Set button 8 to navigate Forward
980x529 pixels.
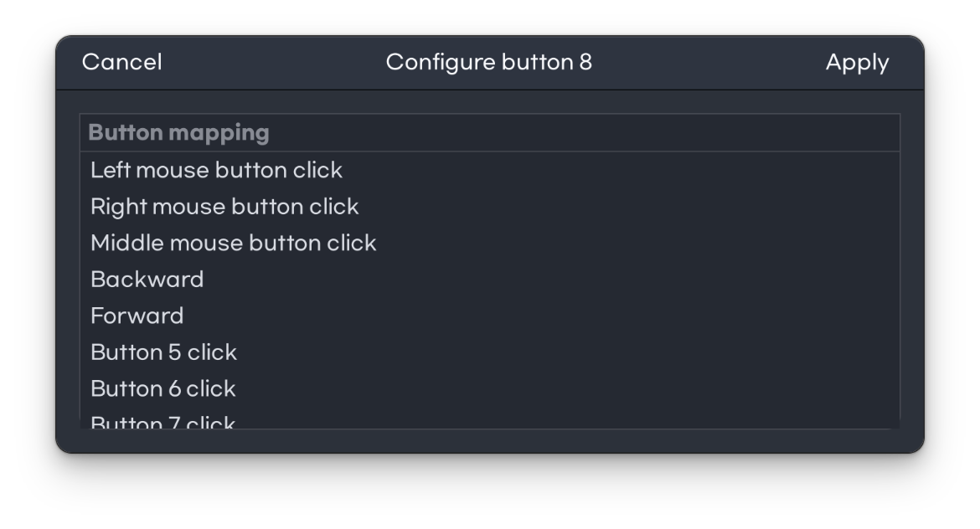click(x=137, y=316)
